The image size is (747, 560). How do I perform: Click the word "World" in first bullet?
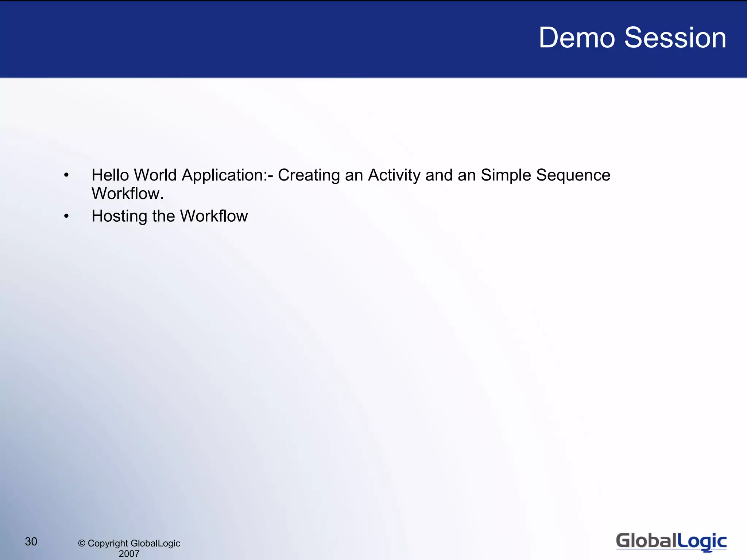pos(155,175)
